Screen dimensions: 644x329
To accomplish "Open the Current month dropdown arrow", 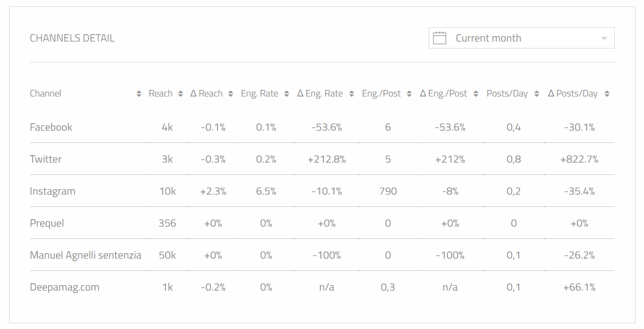I will (x=604, y=38).
